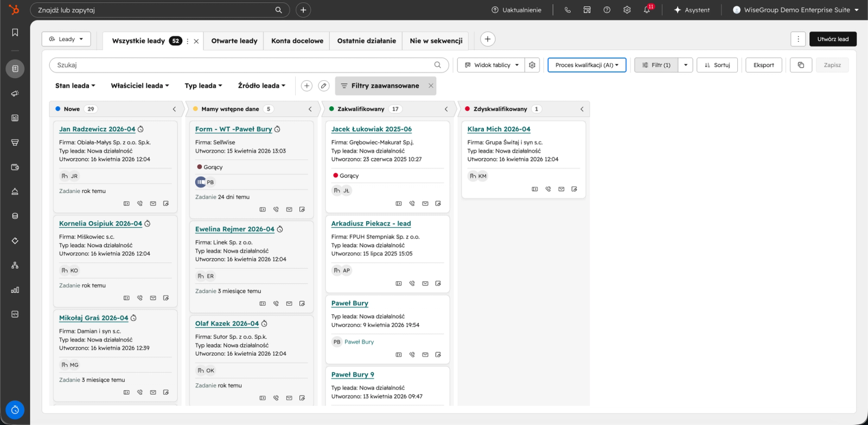
Task: Add new view tab with plus button
Action: click(488, 39)
